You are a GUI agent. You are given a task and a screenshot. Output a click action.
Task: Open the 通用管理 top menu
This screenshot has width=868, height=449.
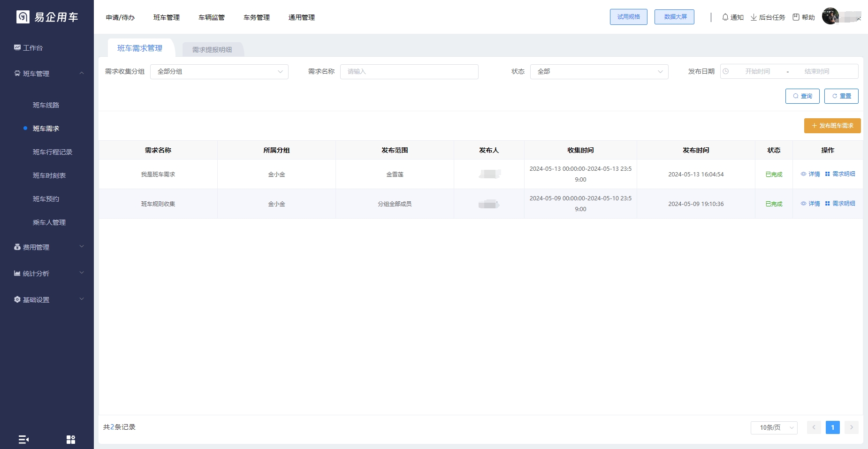point(302,17)
